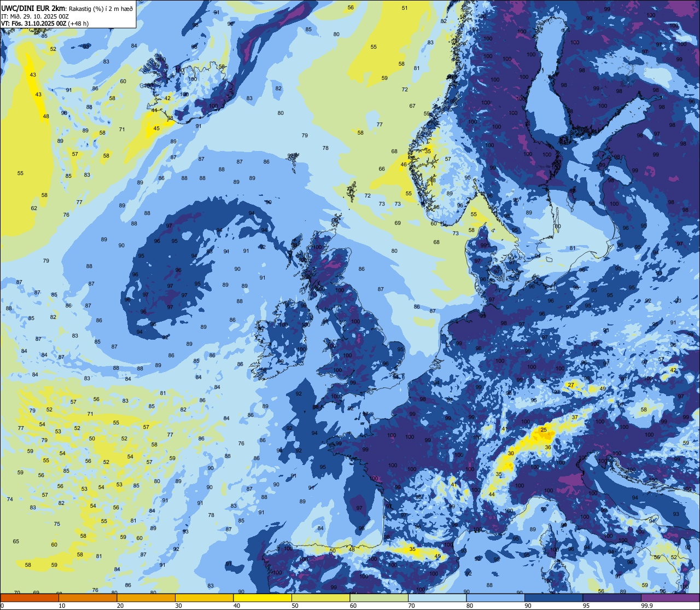Click the 80–90 blue legend swatch

[495, 597]
